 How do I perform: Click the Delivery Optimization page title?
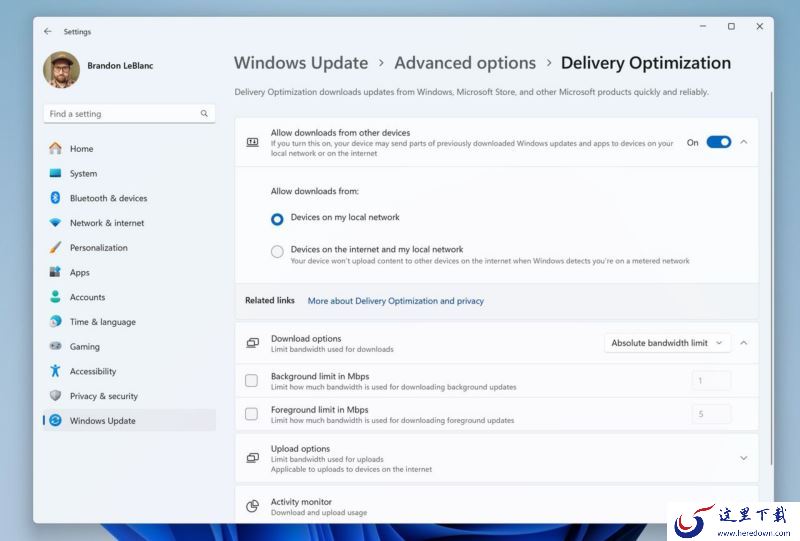[x=645, y=63]
